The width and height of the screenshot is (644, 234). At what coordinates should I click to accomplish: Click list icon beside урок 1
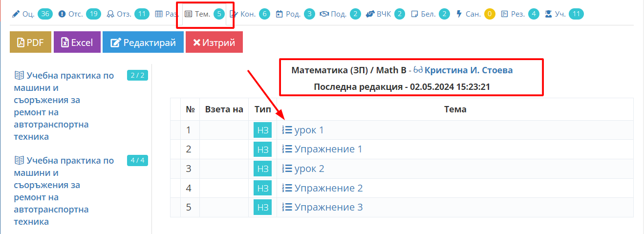click(x=287, y=130)
